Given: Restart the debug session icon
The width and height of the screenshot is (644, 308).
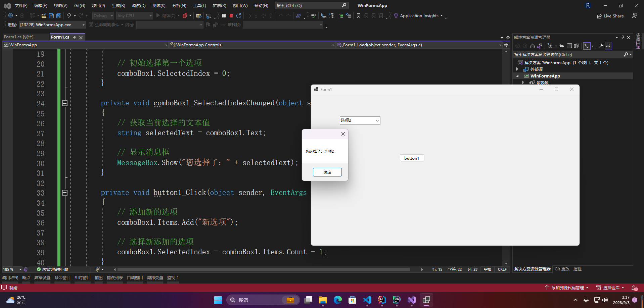Looking at the screenshot, I should coord(239,15).
